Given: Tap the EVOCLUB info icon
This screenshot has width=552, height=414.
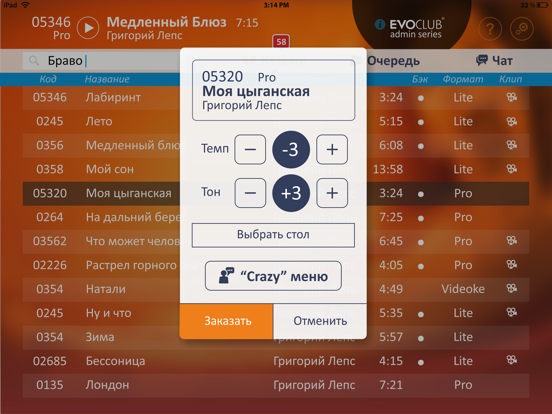Looking at the screenshot, I should (x=380, y=24).
